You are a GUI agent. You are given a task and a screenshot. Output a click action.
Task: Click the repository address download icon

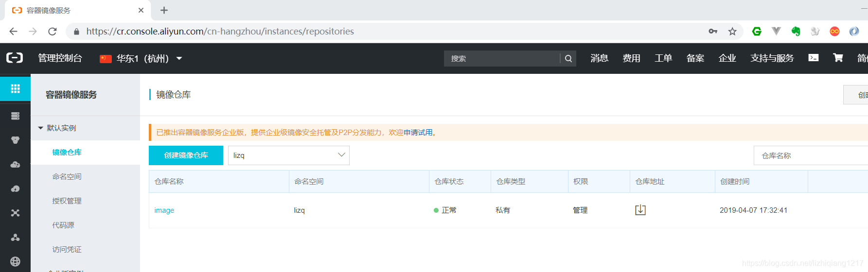pyautogui.click(x=640, y=210)
